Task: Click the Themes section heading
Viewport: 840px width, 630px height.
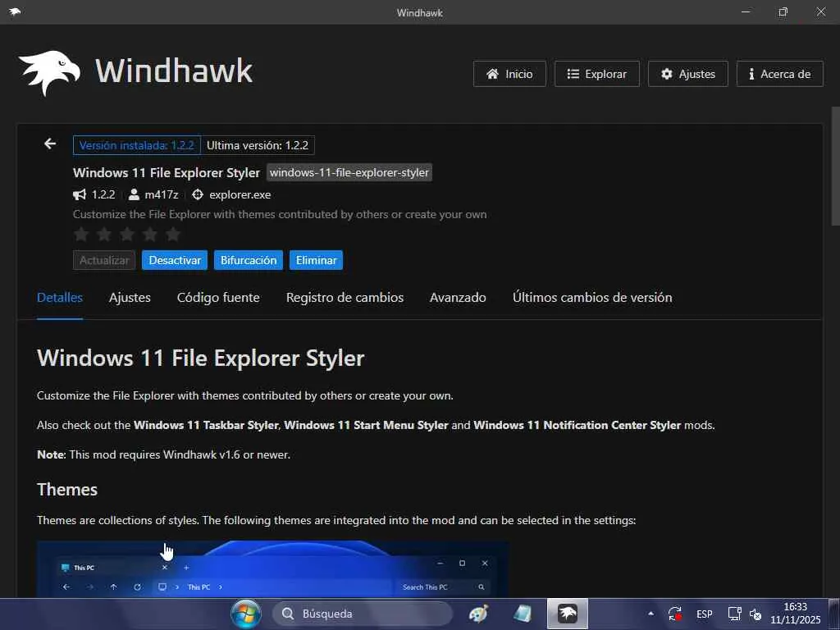Action: [67, 490]
